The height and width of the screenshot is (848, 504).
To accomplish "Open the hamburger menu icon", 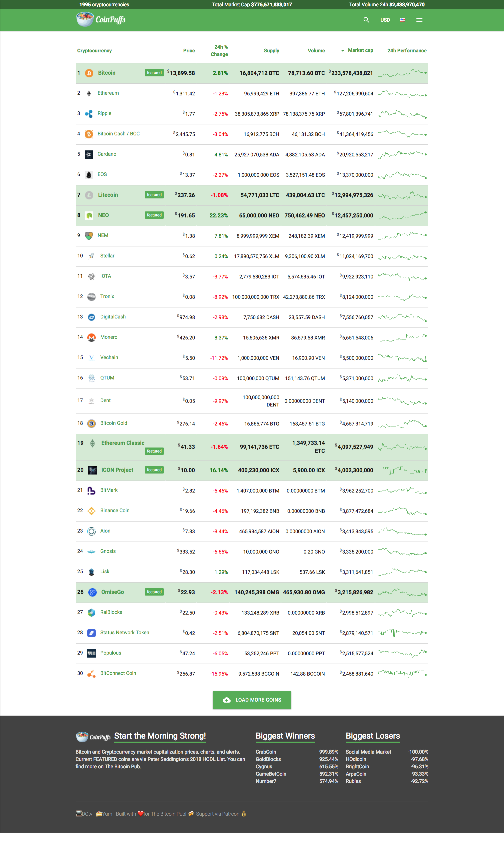I will tap(419, 20).
